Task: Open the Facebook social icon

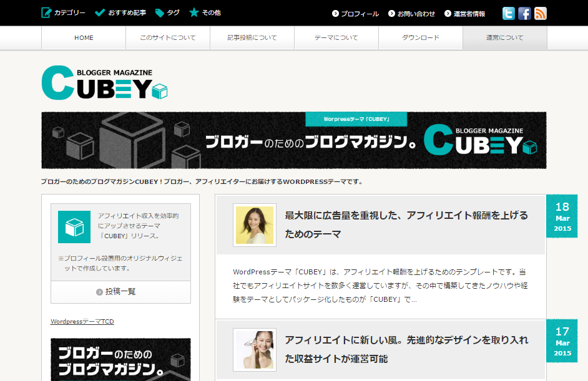Action: click(x=524, y=13)
